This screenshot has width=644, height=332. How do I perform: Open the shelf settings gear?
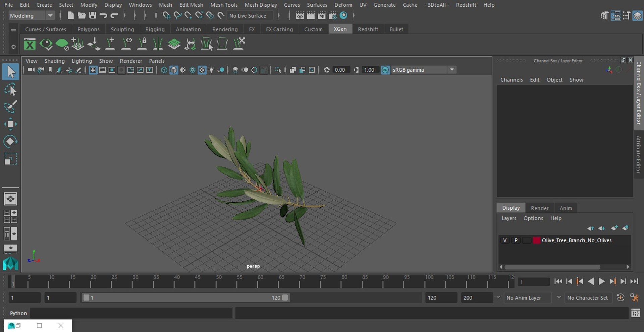13,47
